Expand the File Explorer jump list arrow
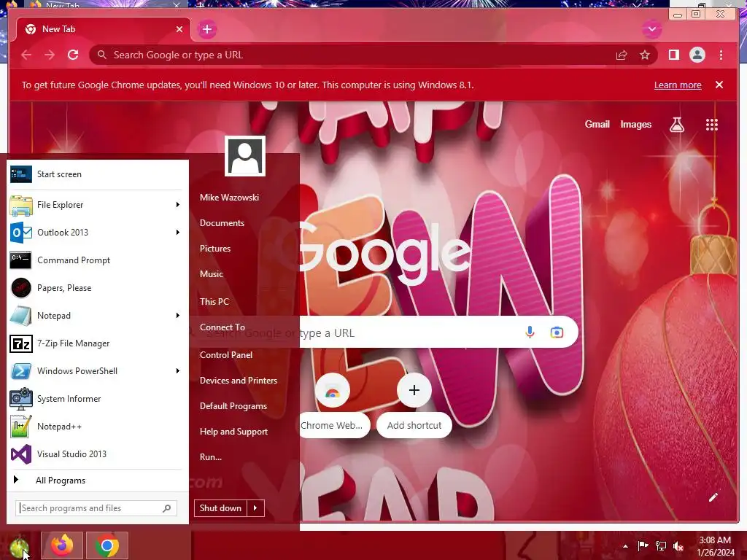This screenshot has width=747, height=560. [x=177, y=205]
